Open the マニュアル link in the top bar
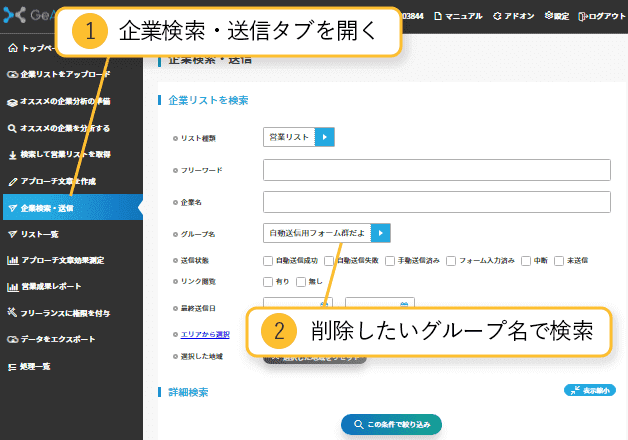 coord(458,16)
